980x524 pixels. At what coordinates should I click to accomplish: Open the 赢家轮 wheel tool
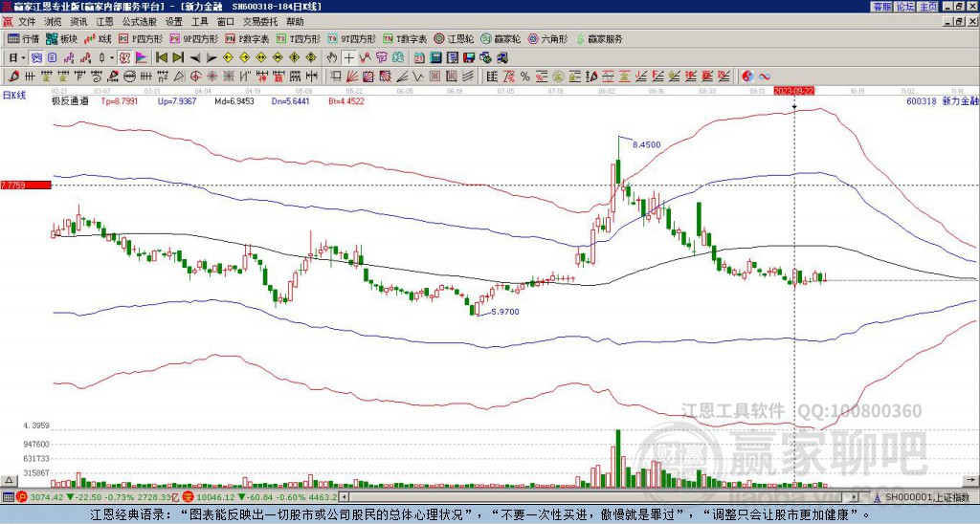501,38
